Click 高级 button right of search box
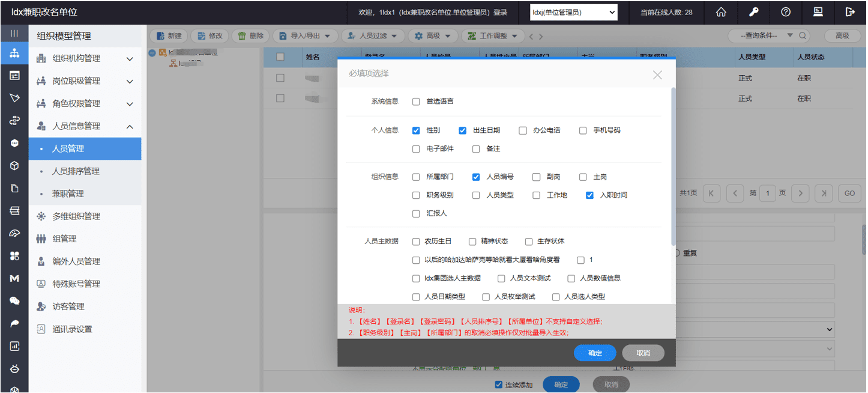The image size is (868, 393). tap(842, 36)
